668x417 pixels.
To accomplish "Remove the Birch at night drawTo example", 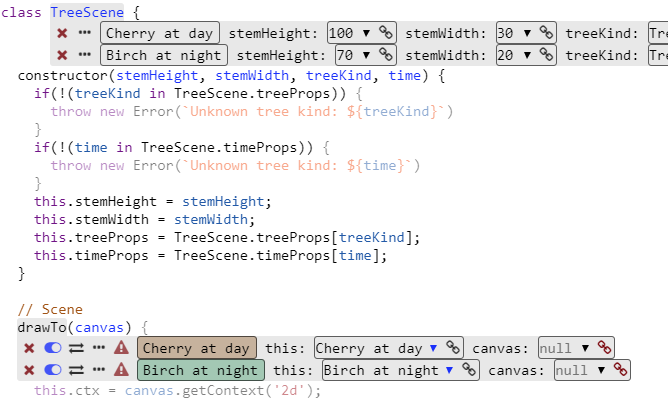I will [x=29, y=370].
